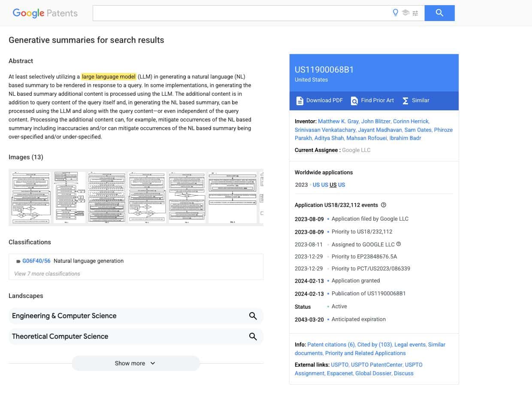Click help icon next to Application events
The image size is (532, 395).
(x=384, y=205)
